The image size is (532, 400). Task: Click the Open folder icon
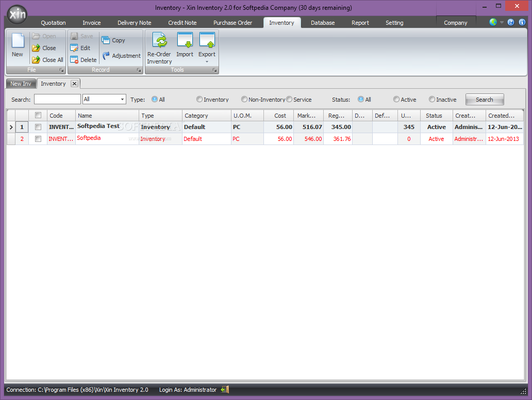(36, 36)
